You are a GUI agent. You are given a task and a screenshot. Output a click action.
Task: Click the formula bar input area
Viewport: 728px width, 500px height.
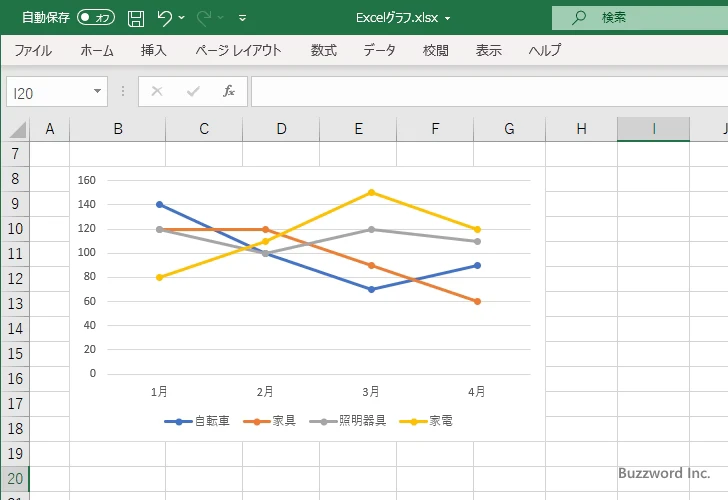(489, 92)
